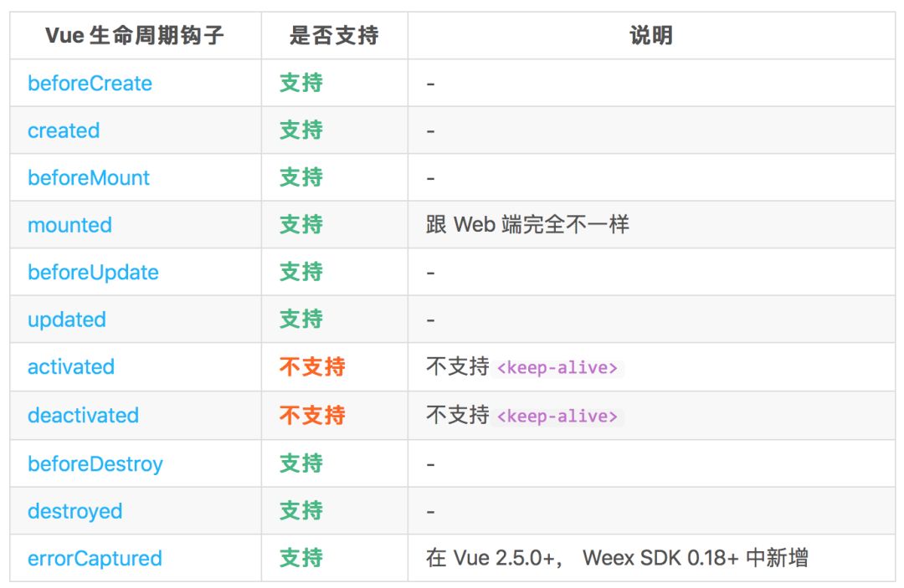This screenshot has height=588, width=904.
Task: Follow the mounted hook link
Action: [69, 225]
